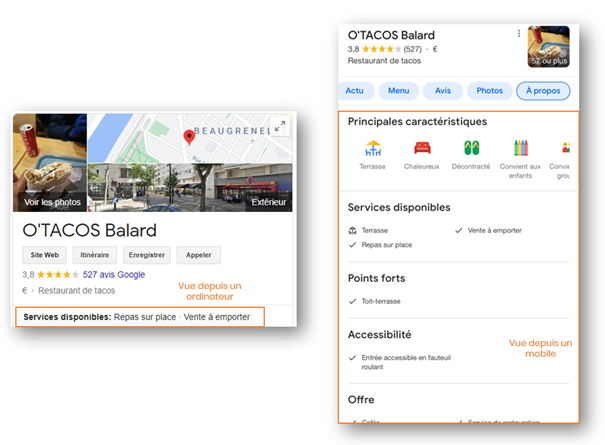Click the 'Accessibilité' heading
This screenshot has height=445, width=605.
click(x=380, y=335)
